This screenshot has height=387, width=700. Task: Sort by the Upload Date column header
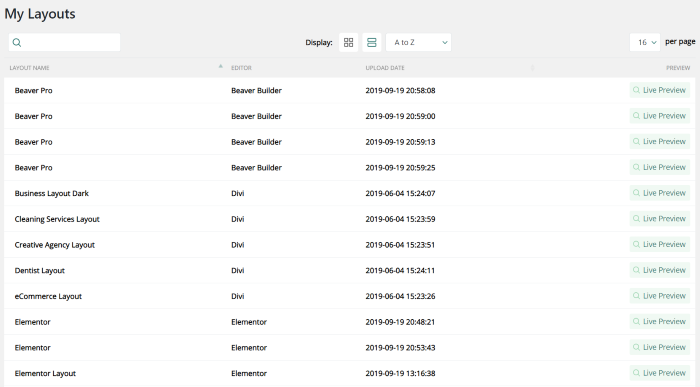pyautogui.click(x=385, y=68)
